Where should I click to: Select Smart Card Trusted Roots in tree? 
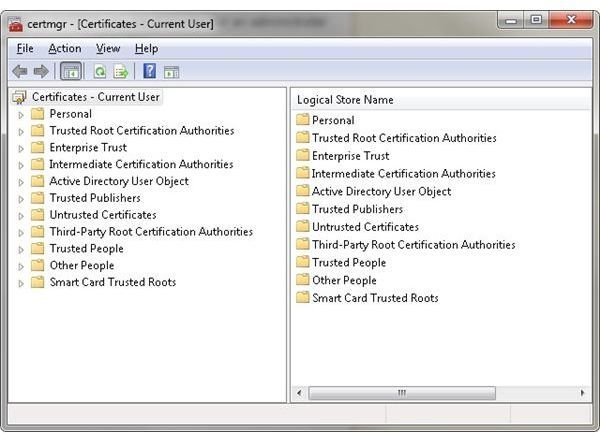[113, 282]
